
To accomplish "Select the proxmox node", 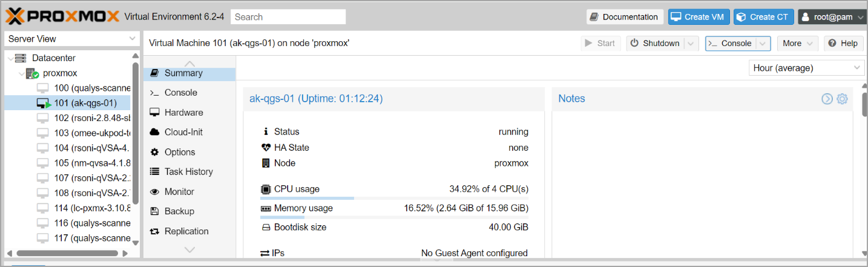I will 60,73.
